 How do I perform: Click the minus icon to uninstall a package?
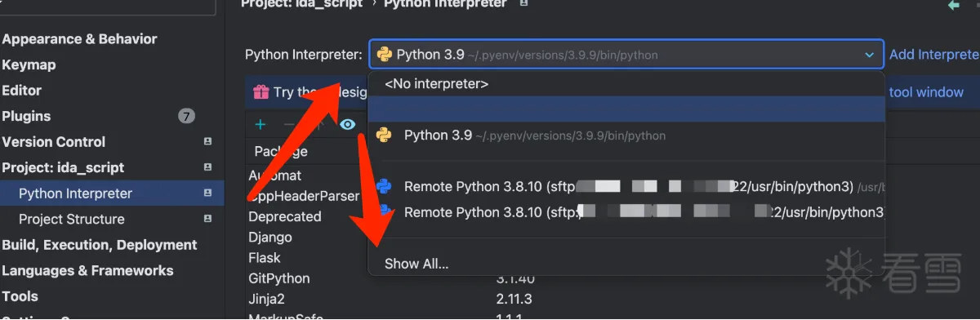click(x=288, y=124)
